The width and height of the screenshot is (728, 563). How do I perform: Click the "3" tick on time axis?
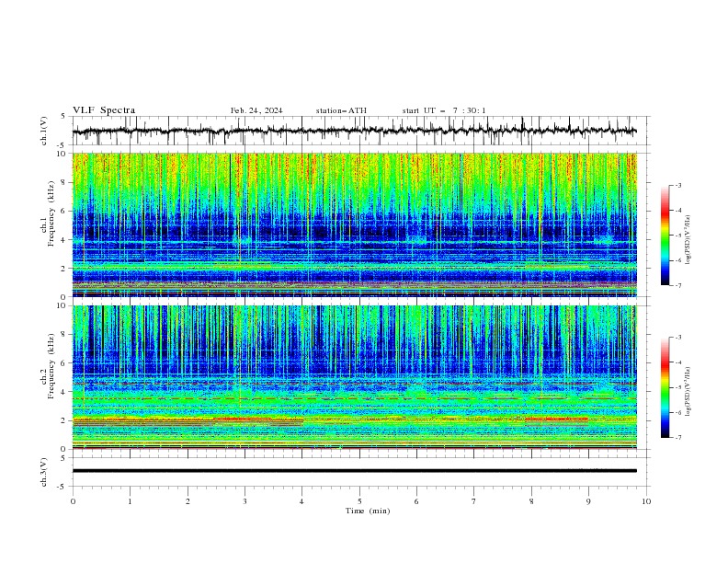click(245, 501)
